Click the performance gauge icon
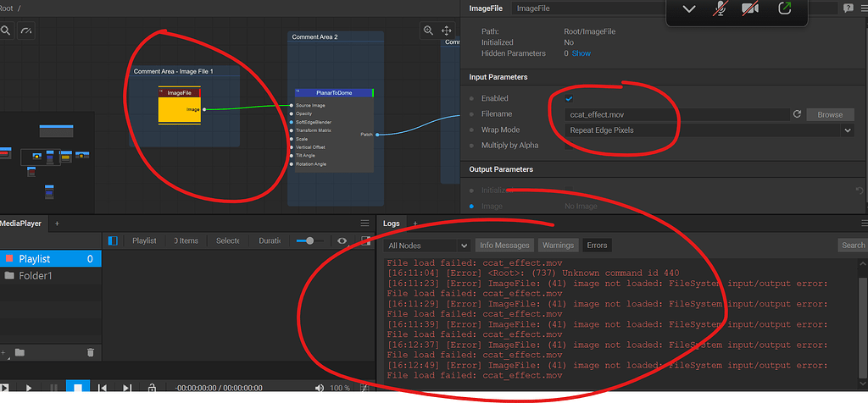 tap(26, 30)
